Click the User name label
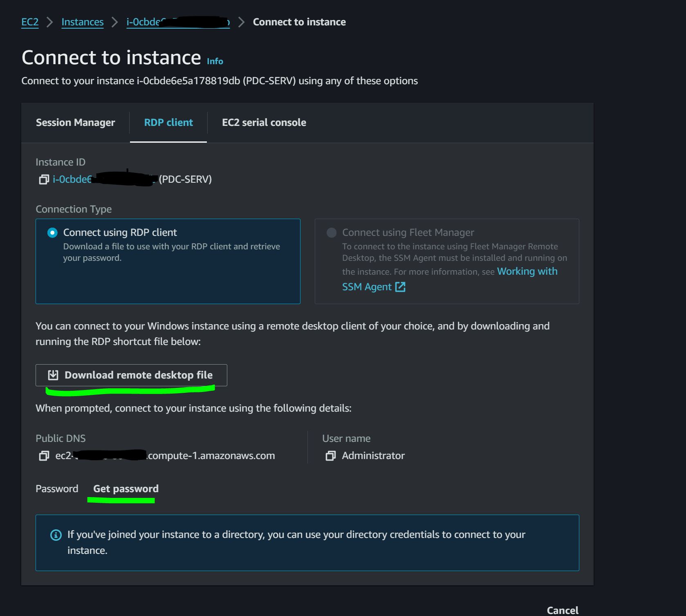The height and width of the screenshot is (616, 686). pos(346,439)
